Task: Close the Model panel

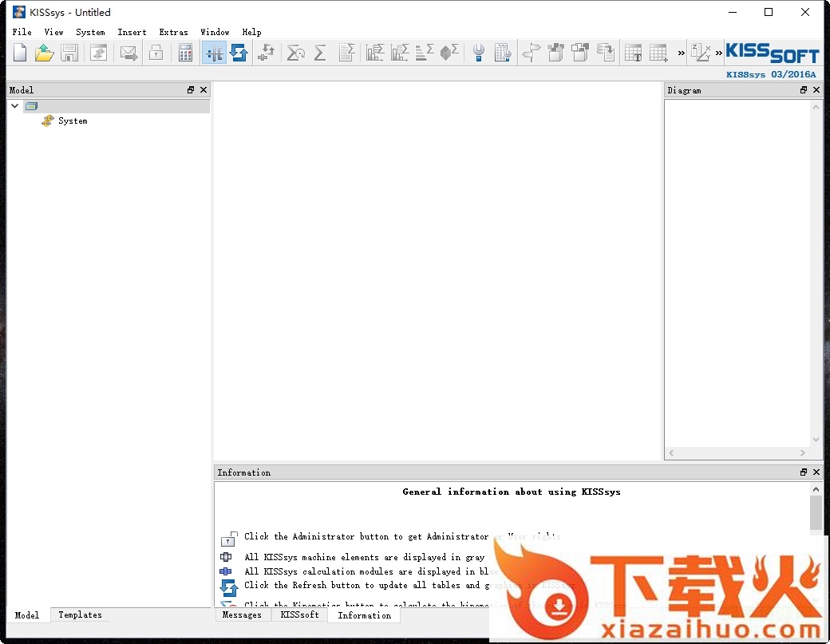Action: (x=204, y=90)
